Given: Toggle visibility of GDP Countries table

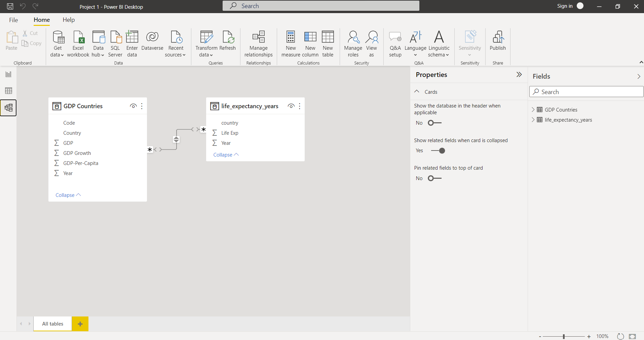Looking at the screenshot, I should click(x=133, y=106).
